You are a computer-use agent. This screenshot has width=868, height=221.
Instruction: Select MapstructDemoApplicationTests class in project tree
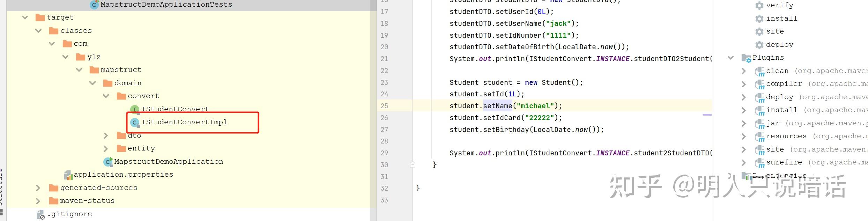click(x=166, y=5)
